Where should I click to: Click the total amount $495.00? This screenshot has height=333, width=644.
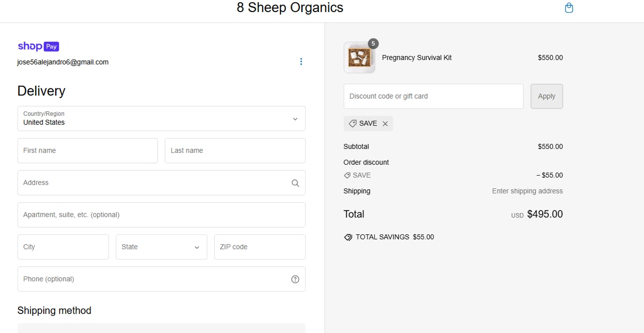click(545, 214)
